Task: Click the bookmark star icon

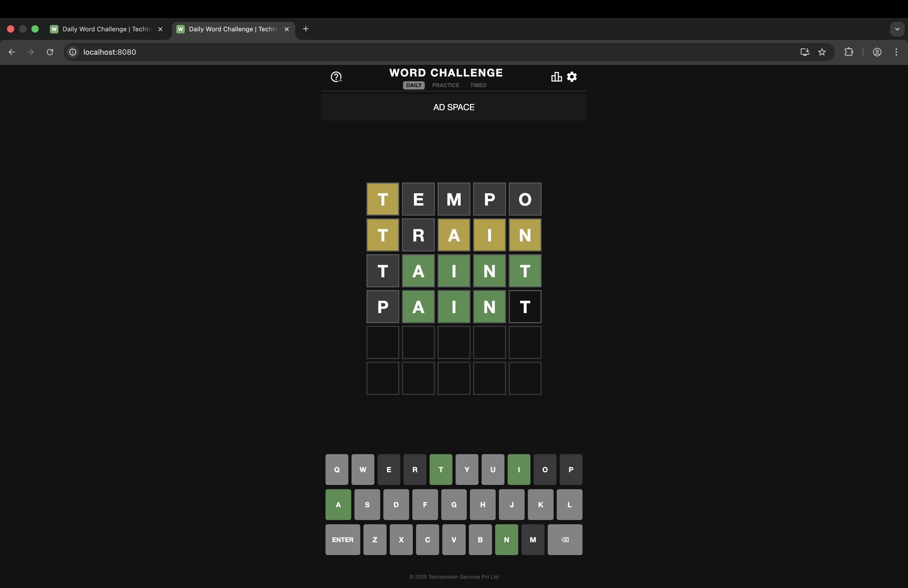Action: [822, 52]
